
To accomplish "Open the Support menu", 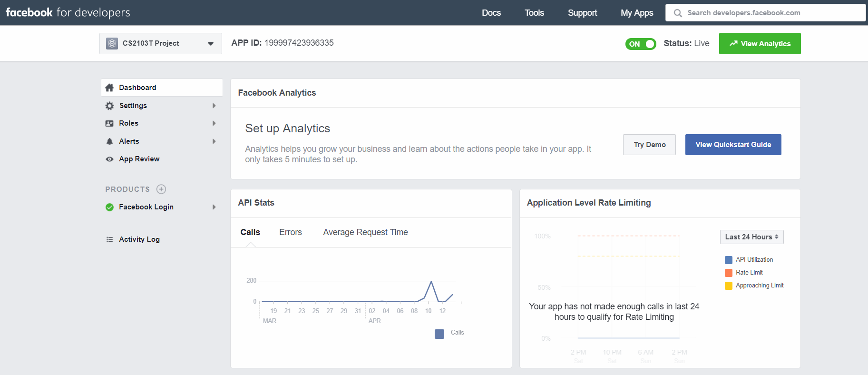I will click(x=582, y=13).
